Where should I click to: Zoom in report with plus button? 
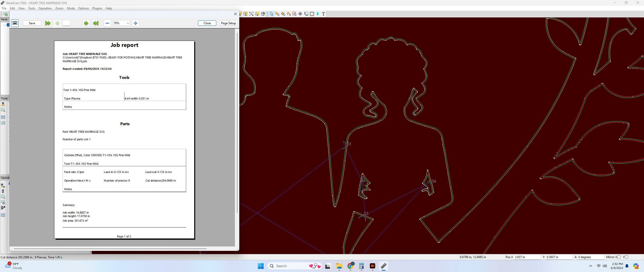point(135,23)
